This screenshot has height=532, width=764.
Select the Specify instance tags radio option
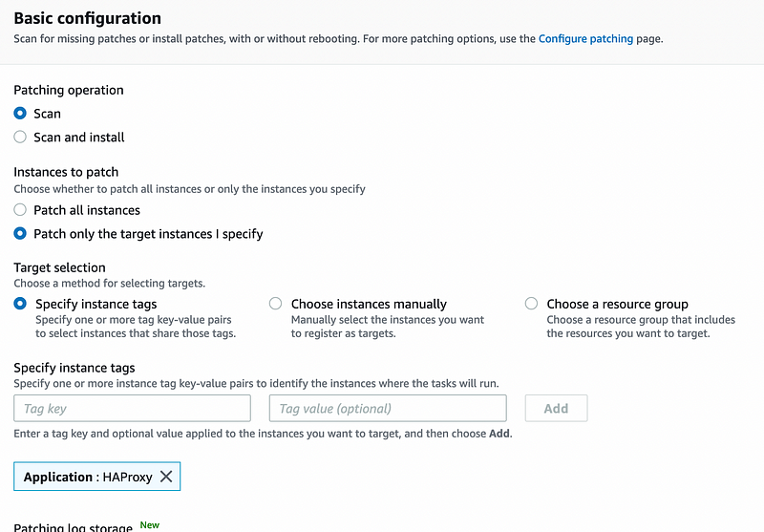(20, 304)
